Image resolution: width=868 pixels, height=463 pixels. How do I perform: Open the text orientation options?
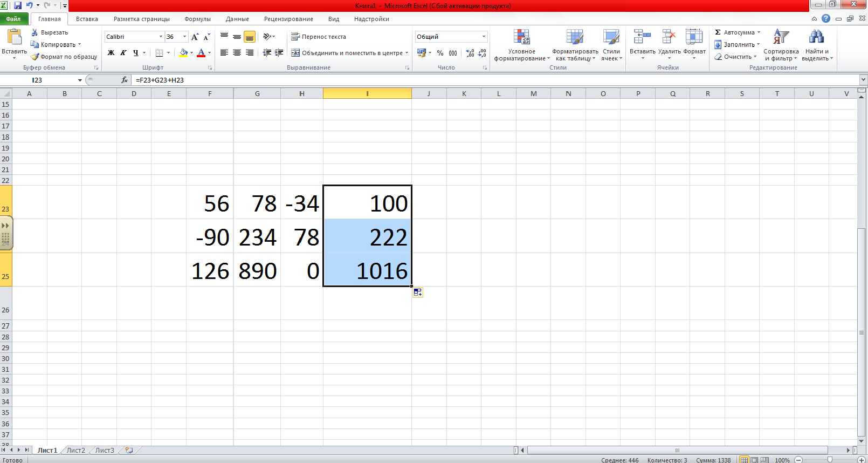(x=268, y=37)
